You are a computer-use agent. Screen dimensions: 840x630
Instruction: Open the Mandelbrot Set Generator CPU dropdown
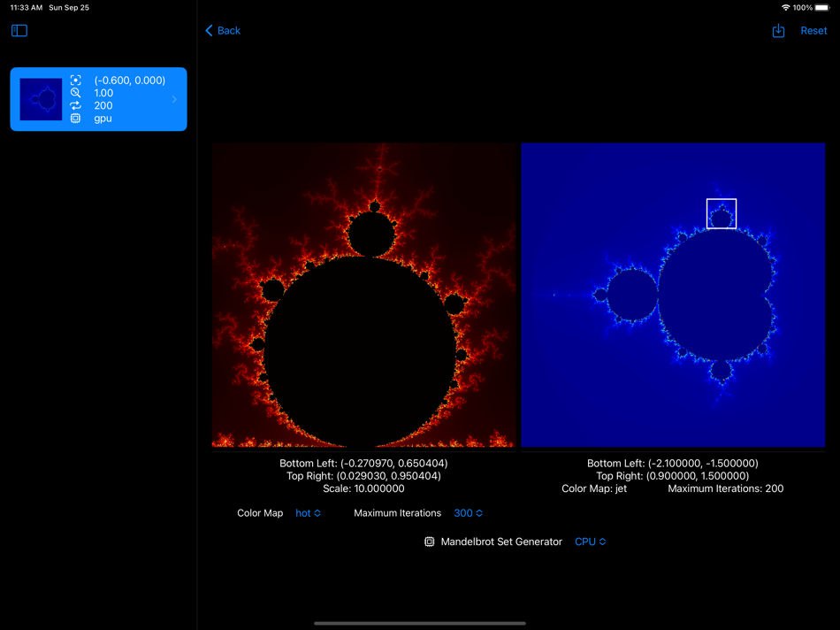coord(591,542)
